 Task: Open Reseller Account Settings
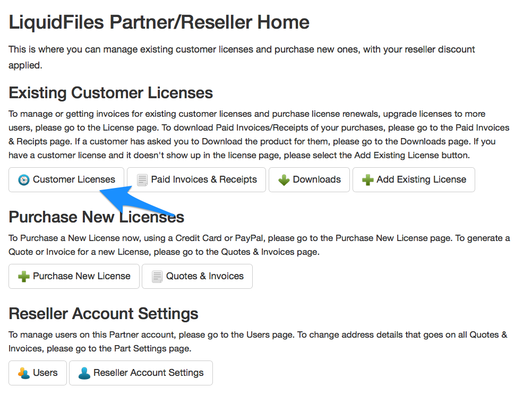click(141, 373)
